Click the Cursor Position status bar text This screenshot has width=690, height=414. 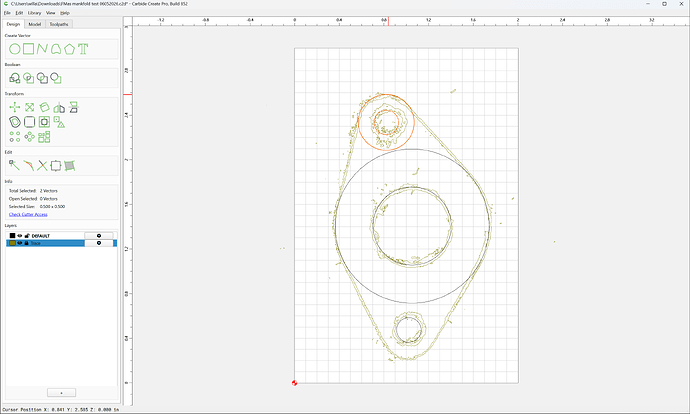click(x=61, y=410)
